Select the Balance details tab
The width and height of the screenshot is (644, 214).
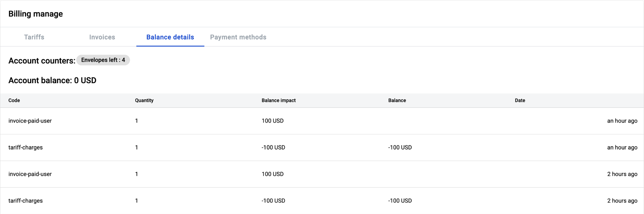170,37
